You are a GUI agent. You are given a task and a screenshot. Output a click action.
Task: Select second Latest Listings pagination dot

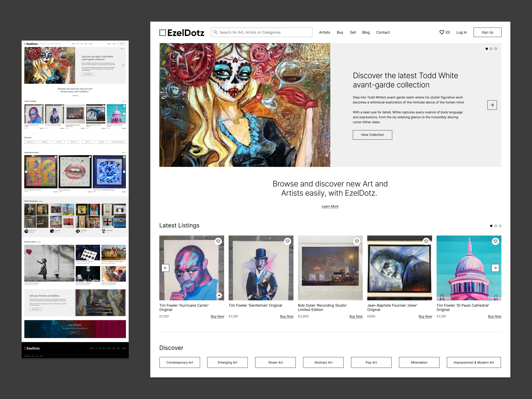(496, 226)
